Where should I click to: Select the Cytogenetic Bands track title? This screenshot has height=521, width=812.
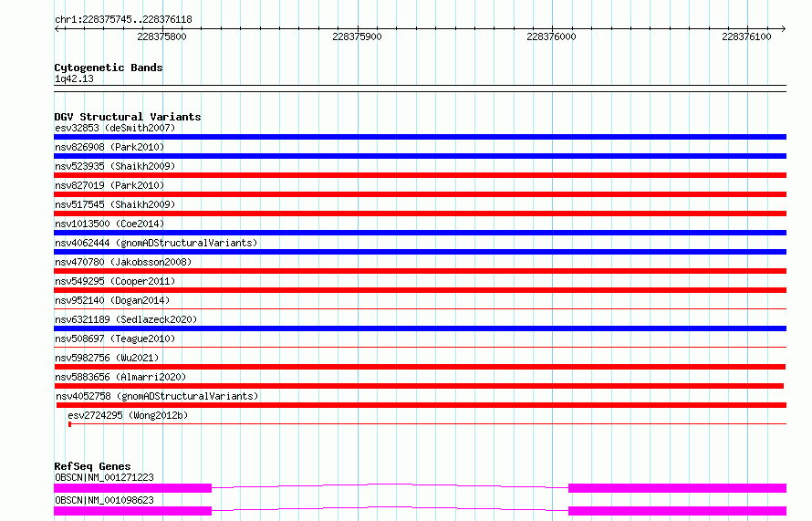click(x=109, y=68)
